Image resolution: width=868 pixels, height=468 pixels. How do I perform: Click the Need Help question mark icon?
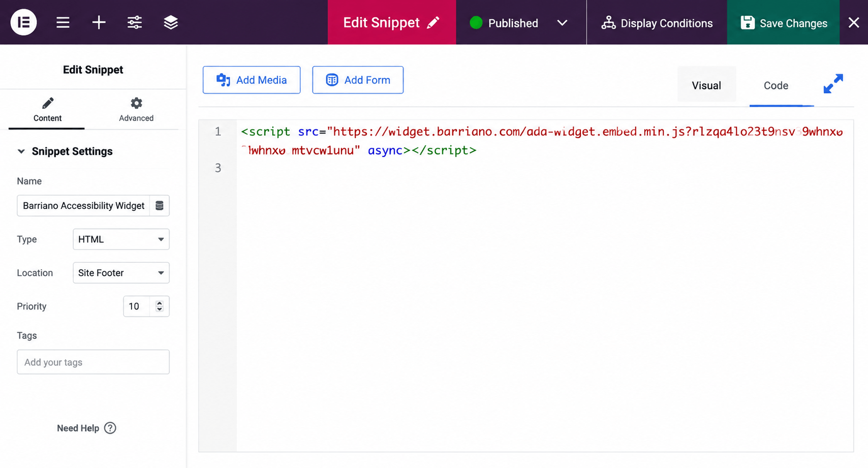tap(110, 428)
